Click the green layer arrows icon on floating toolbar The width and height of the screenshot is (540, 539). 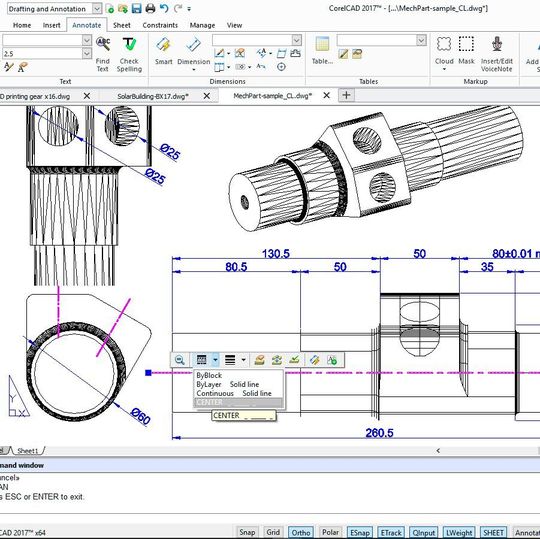click(277, 360)
